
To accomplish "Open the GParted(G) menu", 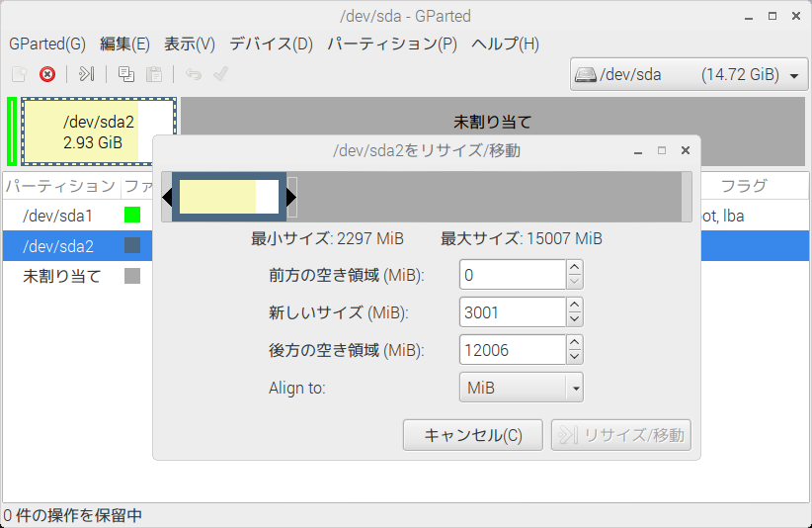I will coord(47,44).
